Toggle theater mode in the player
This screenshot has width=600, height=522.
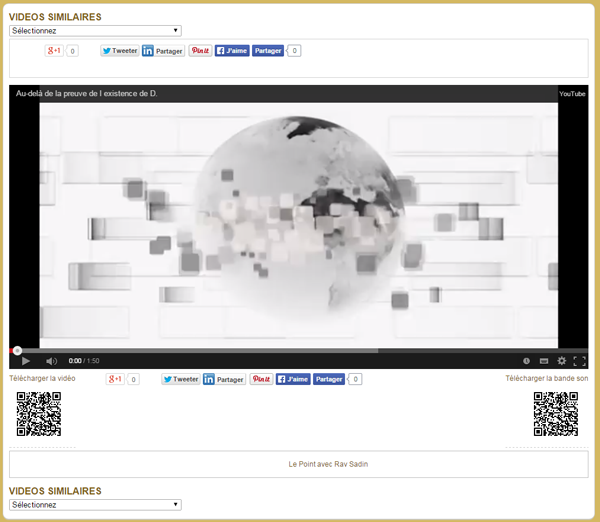[x=544, y=361]
